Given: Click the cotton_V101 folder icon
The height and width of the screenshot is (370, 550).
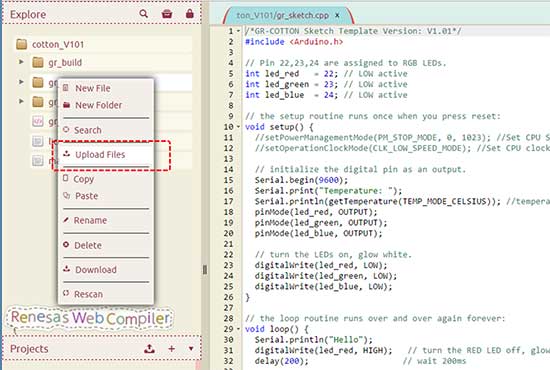Looking at the screenshot, I should tap(21, 44).
